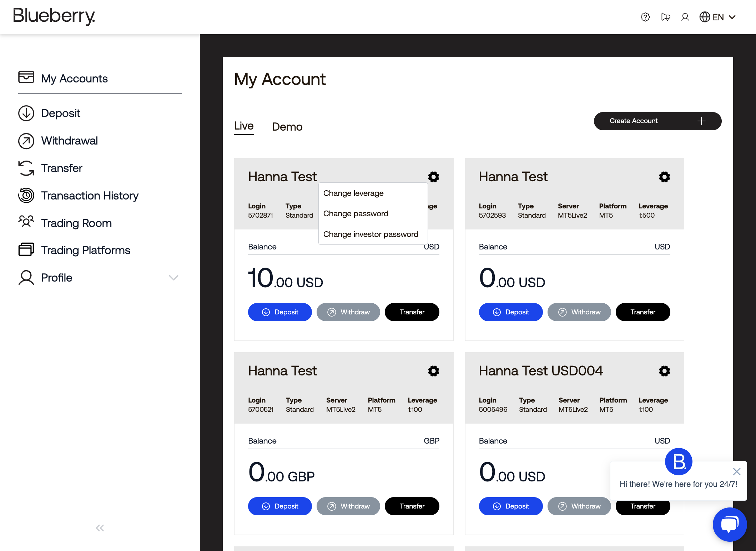Transfer from the GBP account
This screenshot has height=551, width=756.
[412, 506]
